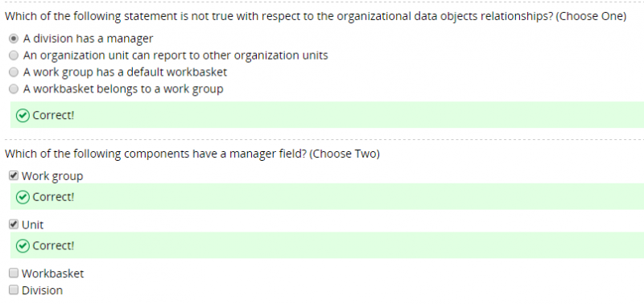Click the 'A workbasket belongs to a work group' label
The height and width of the screenshot is (304, 644).
[123, 89]
